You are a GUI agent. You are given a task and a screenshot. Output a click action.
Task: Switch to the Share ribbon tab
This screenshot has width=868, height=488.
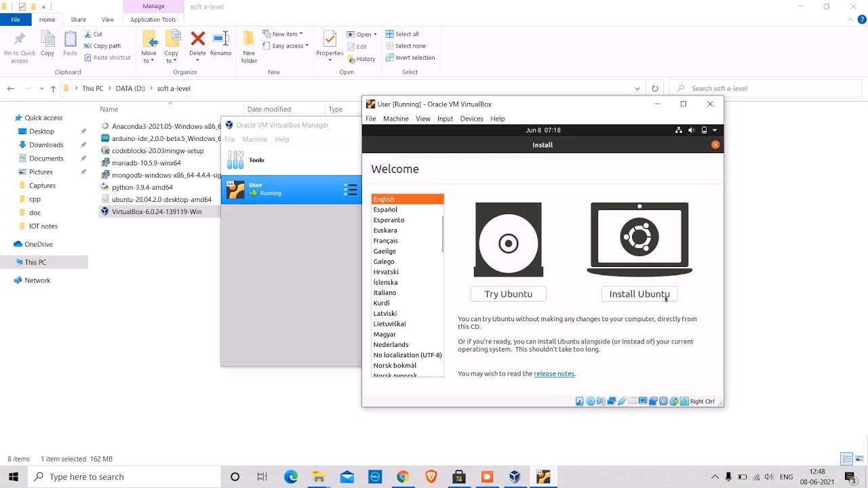coord(78,20)
